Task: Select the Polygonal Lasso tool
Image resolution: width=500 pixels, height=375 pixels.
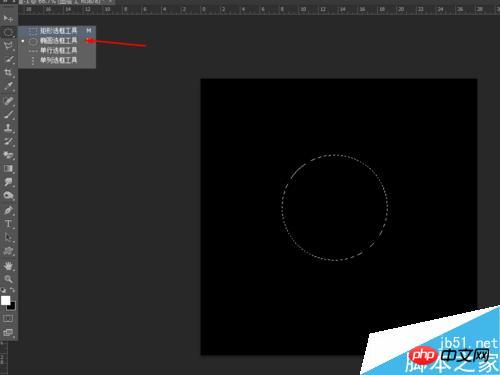Action: (8, 46)
